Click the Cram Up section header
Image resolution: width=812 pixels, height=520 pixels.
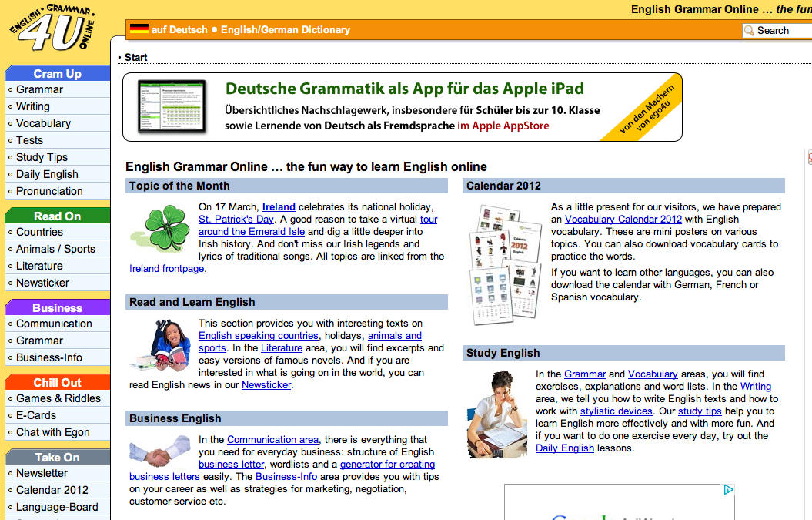[x=58, y=74]
